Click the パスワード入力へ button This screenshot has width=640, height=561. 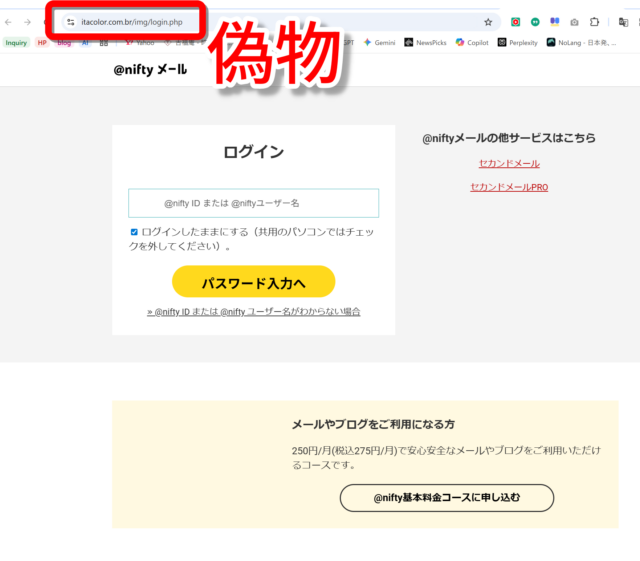pyautogui.click(x=253, y=282)
